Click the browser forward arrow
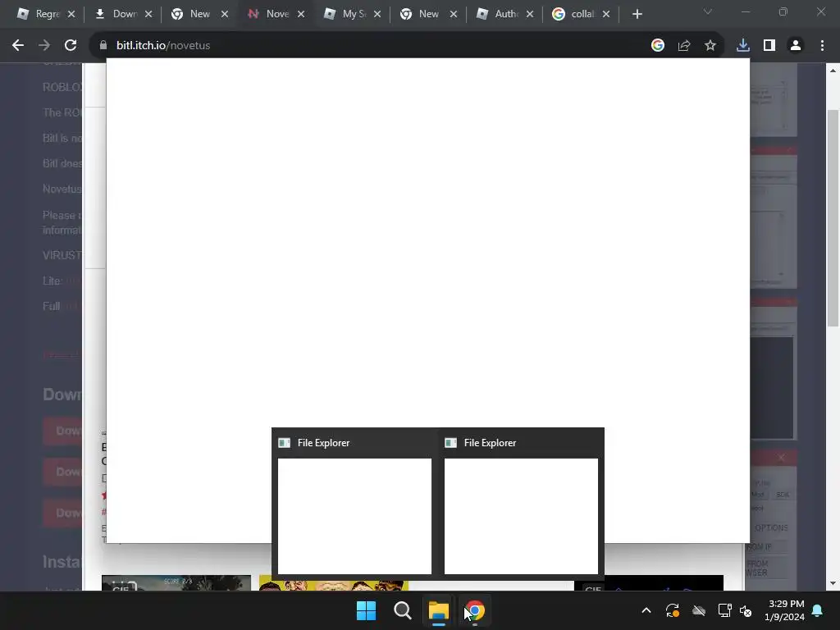The width and height of the screenshot is (840, 630). coord(44,46)
